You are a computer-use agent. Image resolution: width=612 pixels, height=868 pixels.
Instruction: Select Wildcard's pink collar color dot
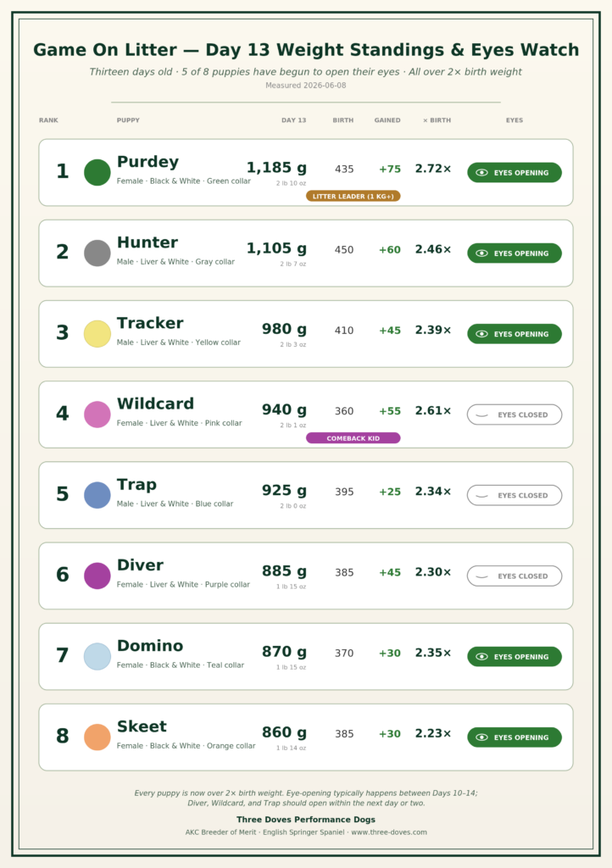97,415
